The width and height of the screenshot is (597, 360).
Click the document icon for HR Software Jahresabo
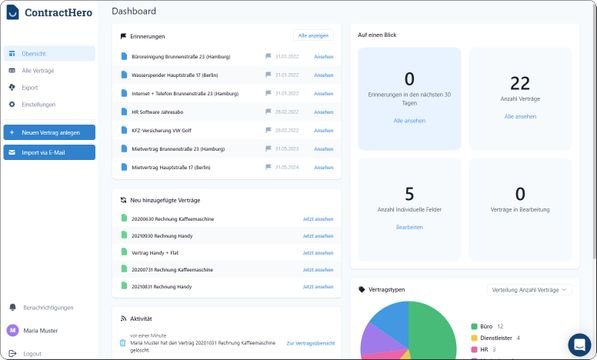pyautogui.click(x=124, y=112)
